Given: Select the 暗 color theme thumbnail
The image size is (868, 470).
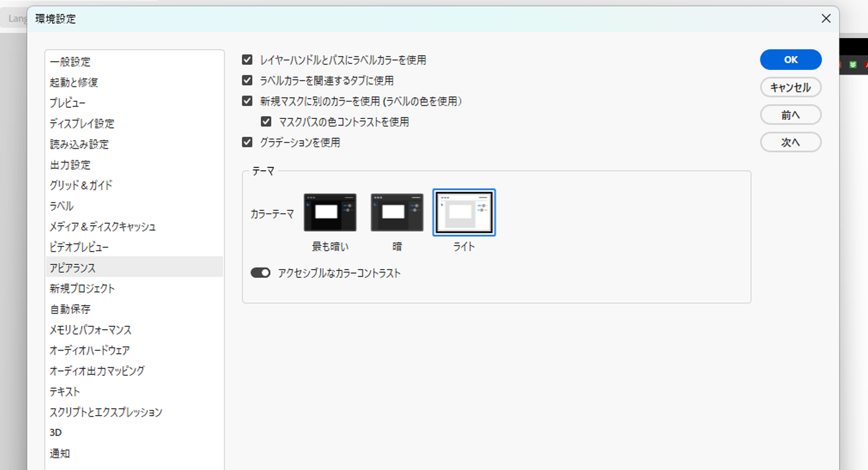Looking at the screenshot, I should click(x=397, y=212).
